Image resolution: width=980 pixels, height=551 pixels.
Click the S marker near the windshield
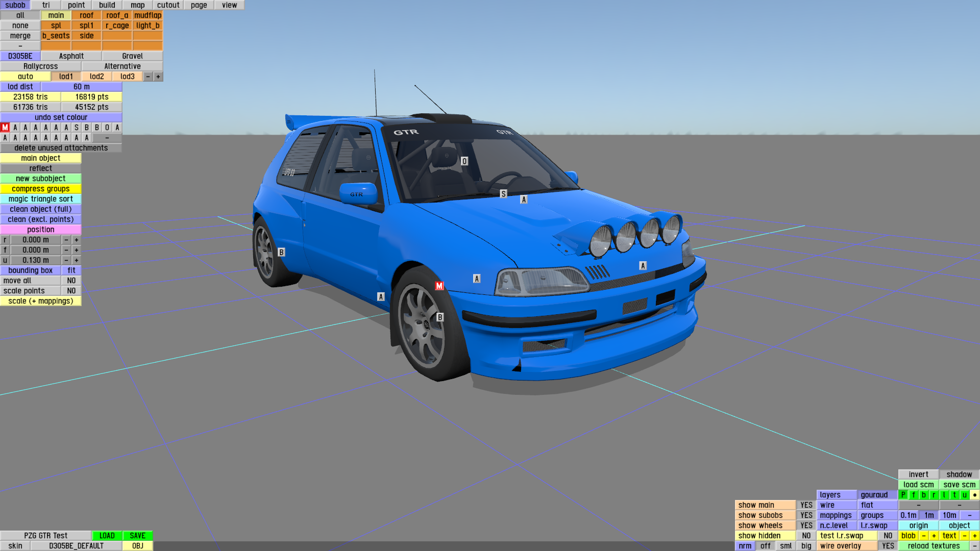coord(503,194)
